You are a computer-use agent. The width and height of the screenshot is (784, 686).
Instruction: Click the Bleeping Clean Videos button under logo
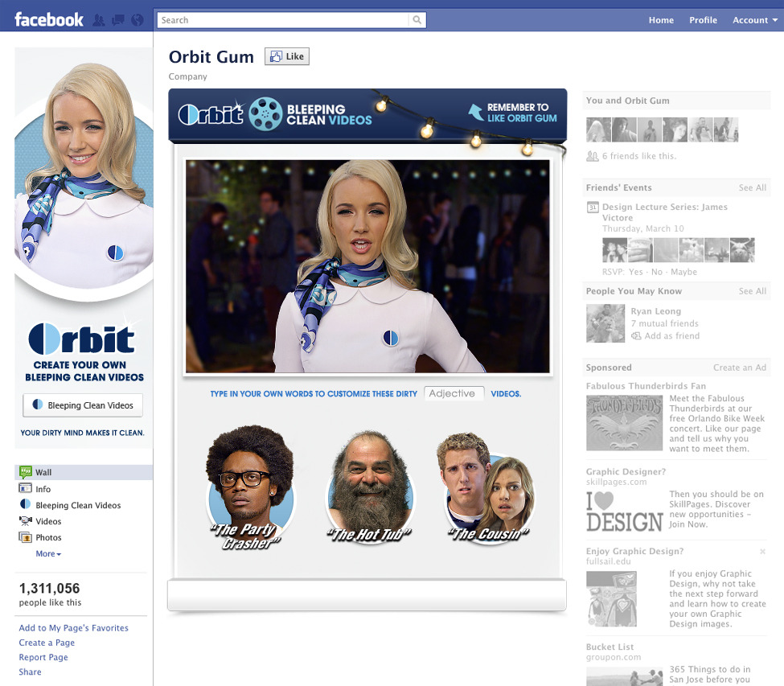coord(83,405)
